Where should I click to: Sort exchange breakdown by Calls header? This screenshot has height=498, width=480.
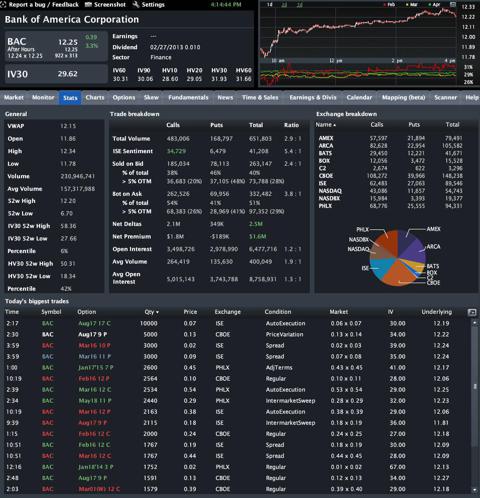pyautogui.click(x=377, y=125)
